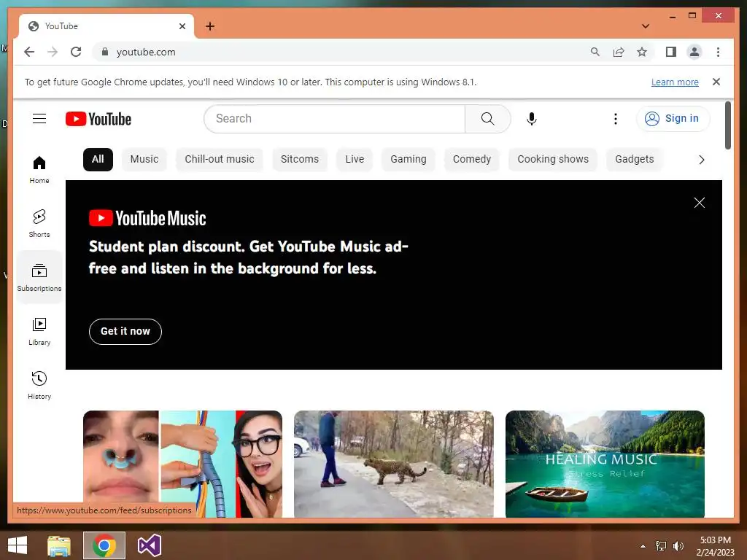Click the search magnifier button

tap(487, 119)
